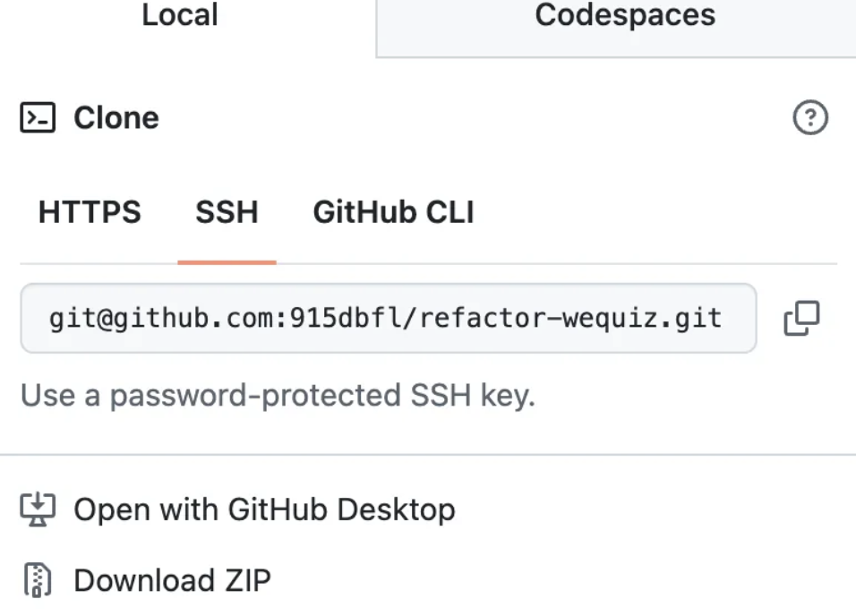Switch to the Codespaces tab
The width and height of the screenshot is (856, 616).
pyautogui.click(x=625, y=14)
